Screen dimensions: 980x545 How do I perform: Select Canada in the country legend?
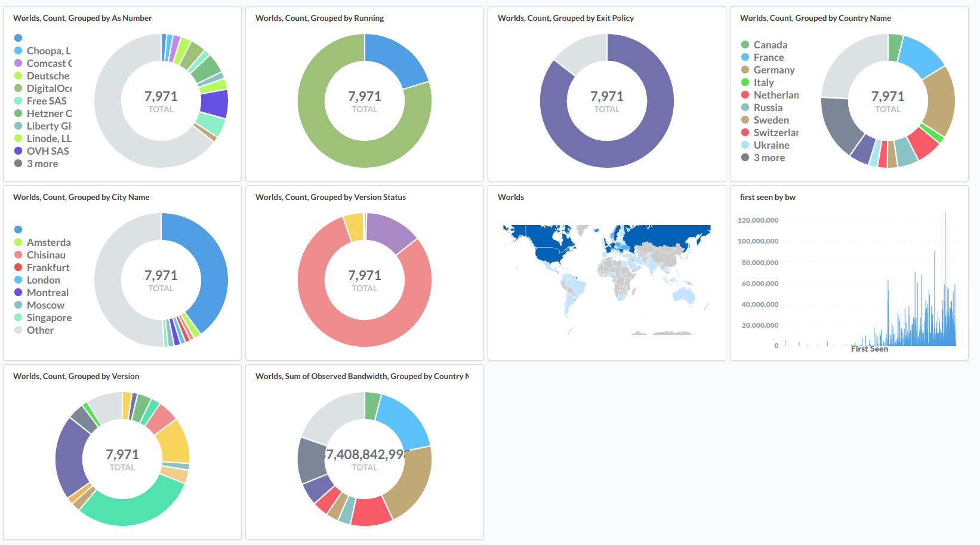point(764,45)
